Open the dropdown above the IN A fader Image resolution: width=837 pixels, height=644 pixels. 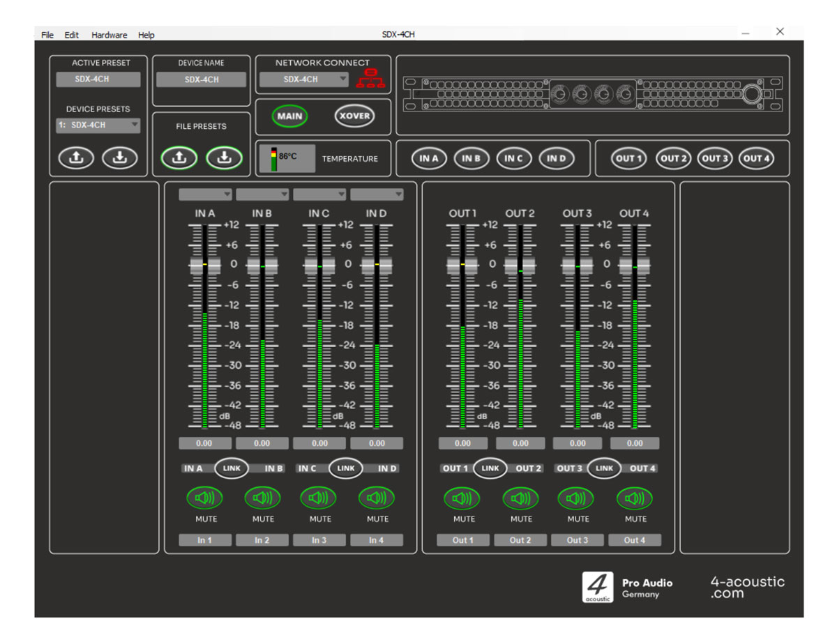pos(205,194)
